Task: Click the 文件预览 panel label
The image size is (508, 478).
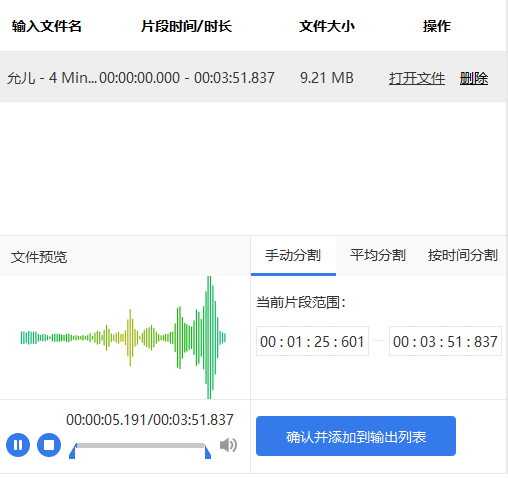Action: [x=39, y=257]
